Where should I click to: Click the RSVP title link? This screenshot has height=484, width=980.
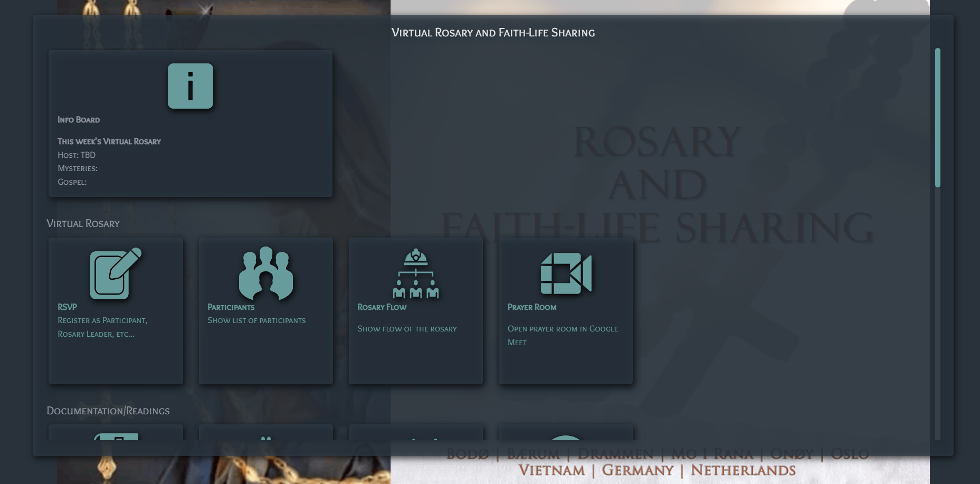(x=67, y=307)
